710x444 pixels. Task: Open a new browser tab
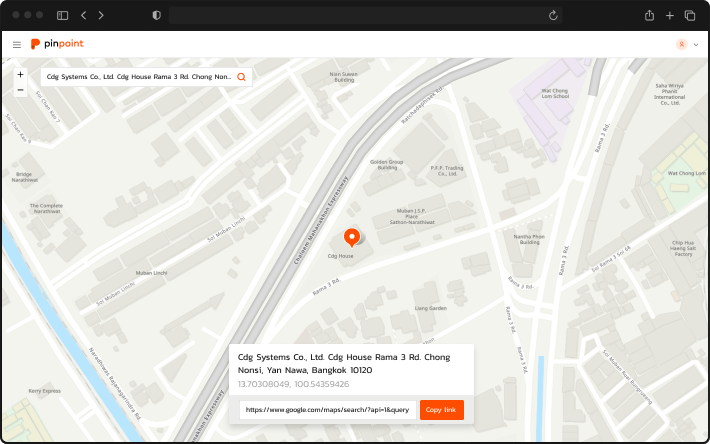tap(670, 15)
